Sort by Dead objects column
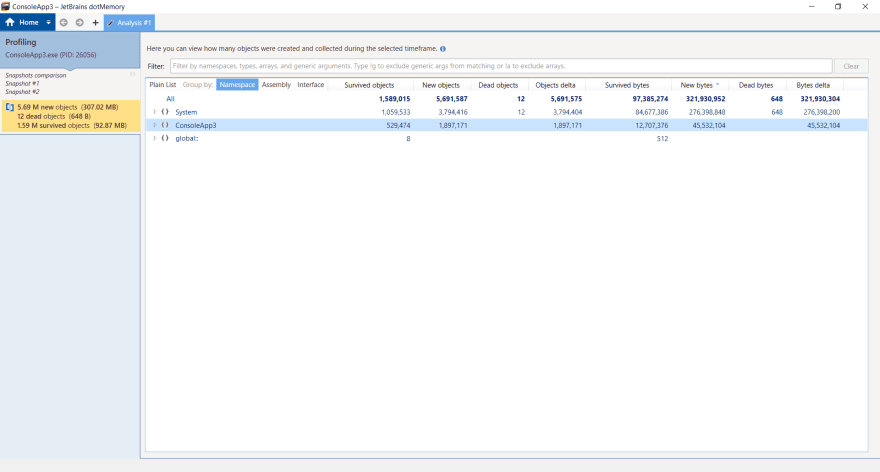 pos(498,85)
